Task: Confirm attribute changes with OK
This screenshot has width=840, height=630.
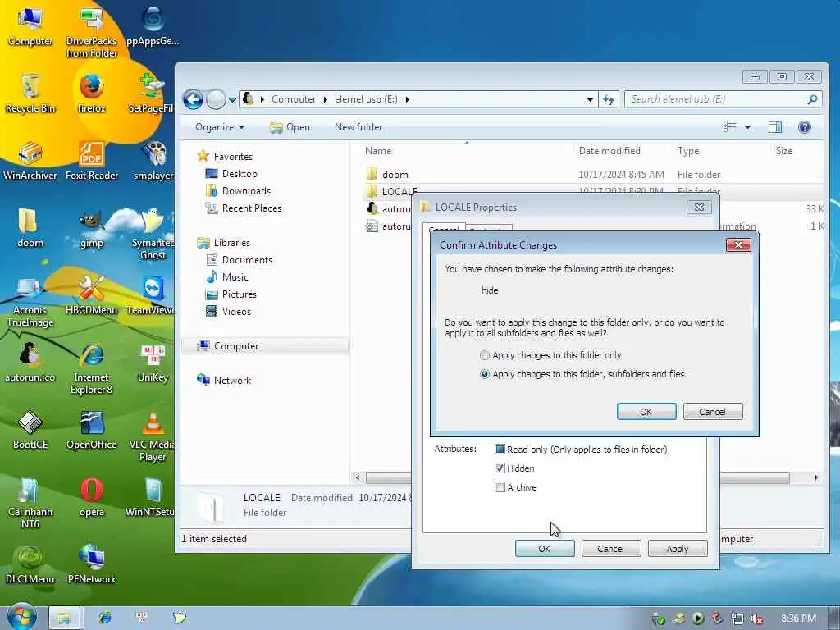Action: click(646, 412)
